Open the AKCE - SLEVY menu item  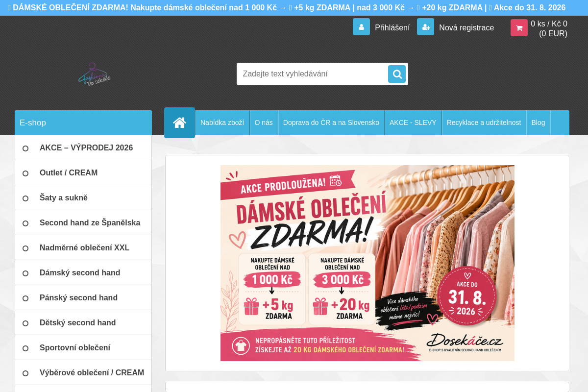tap(413, 122)
